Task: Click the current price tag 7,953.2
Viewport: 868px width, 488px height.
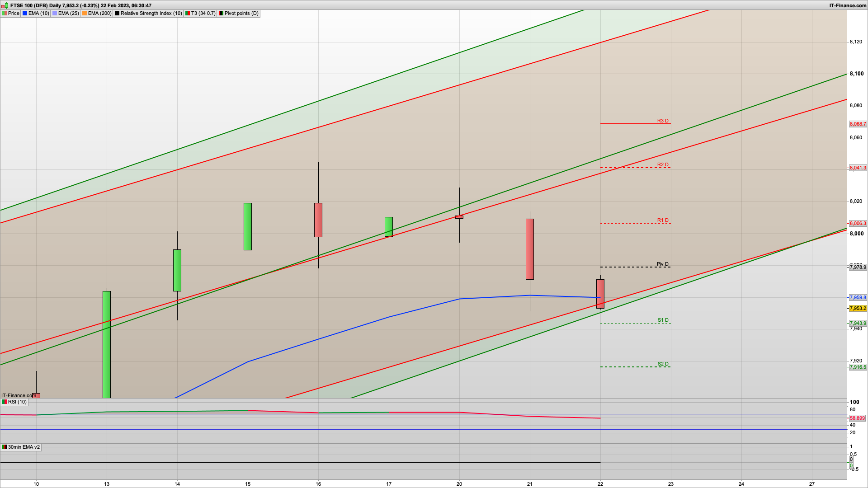Action: pyautogui.click(x=858, y=309)
